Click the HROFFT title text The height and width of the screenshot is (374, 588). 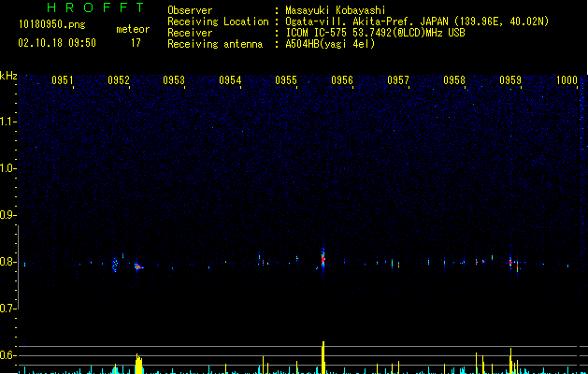pyautogui.click(x=95, y=7)
